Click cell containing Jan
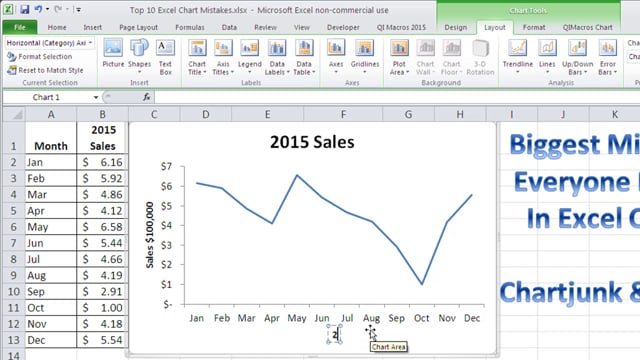Screen dimensions: 640x360 51,162
